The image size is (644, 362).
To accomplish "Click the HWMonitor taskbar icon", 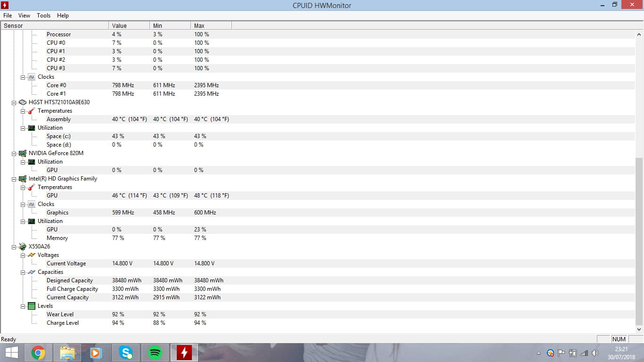I will [x=184, y=352].
